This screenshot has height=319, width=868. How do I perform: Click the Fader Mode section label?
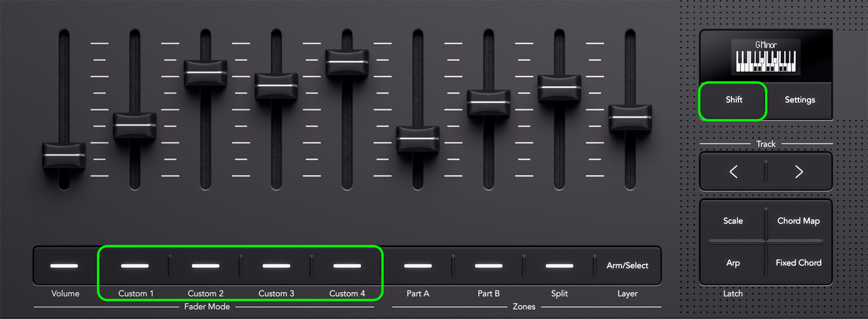[207, 307]
